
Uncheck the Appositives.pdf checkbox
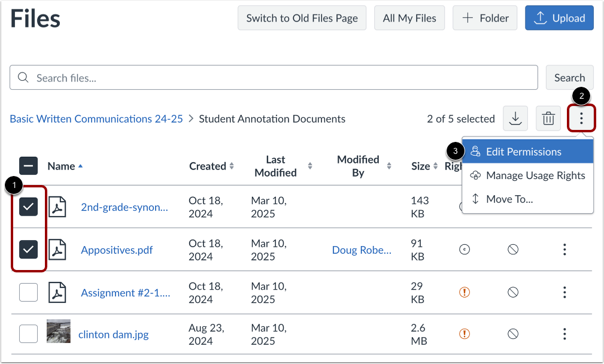28,250
